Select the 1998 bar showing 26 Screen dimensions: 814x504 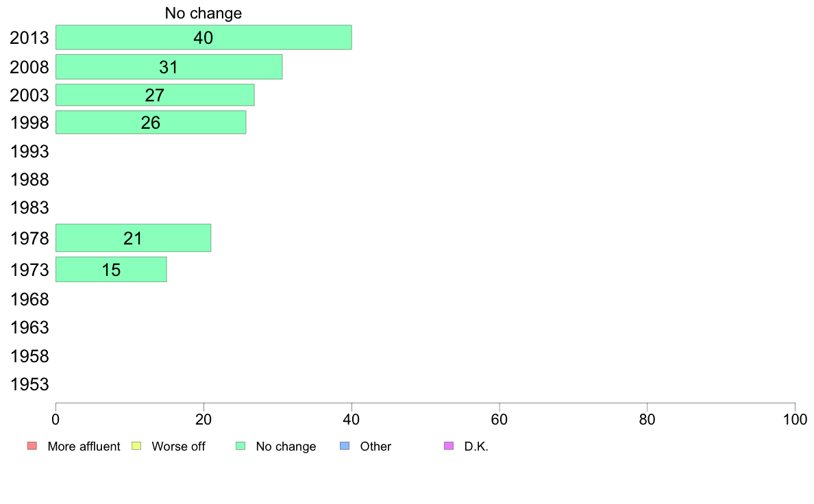(x=151, y=123)
